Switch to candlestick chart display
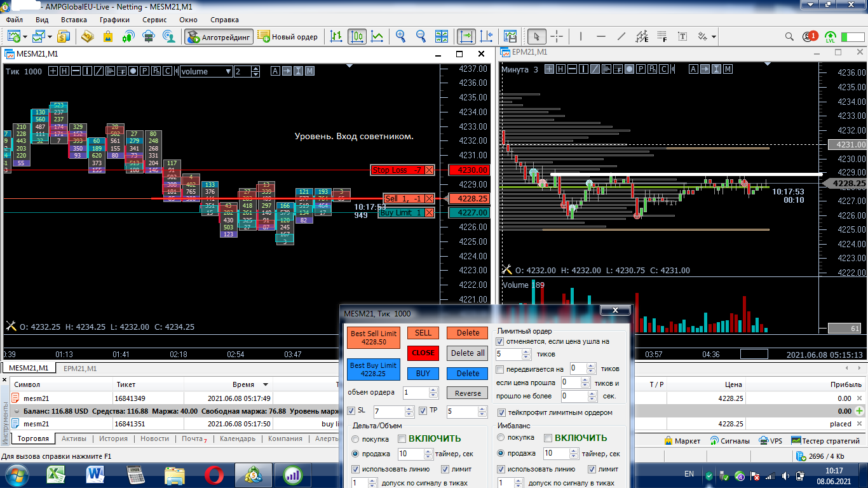Viewport: 868px width, 488px height. pos(357,36)
